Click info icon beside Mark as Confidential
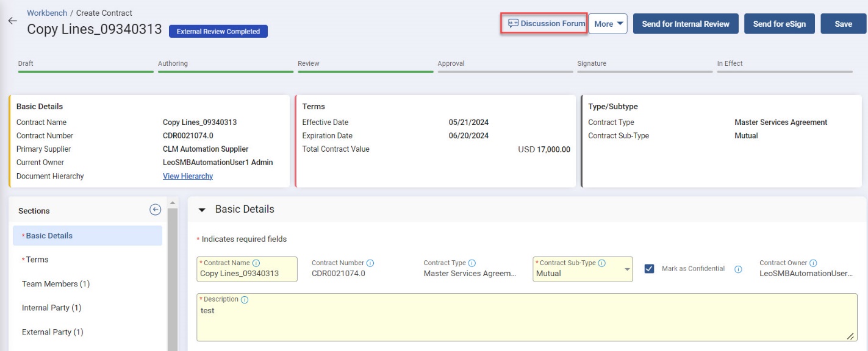 pyautogui.click(x=738, y=269)
